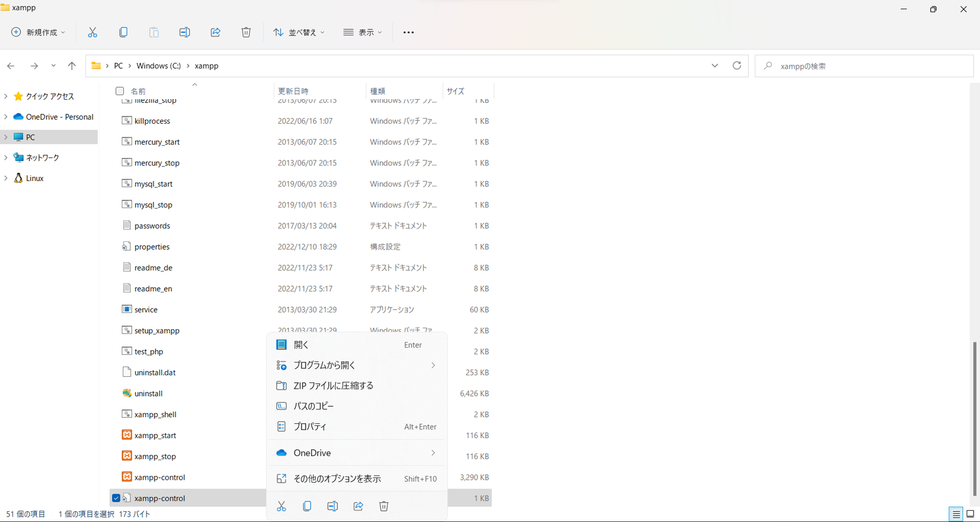The width and height of the screenshot is (980, 522).
Task: Open the OneDrive submenu in context menu
Action: point(357,453)
